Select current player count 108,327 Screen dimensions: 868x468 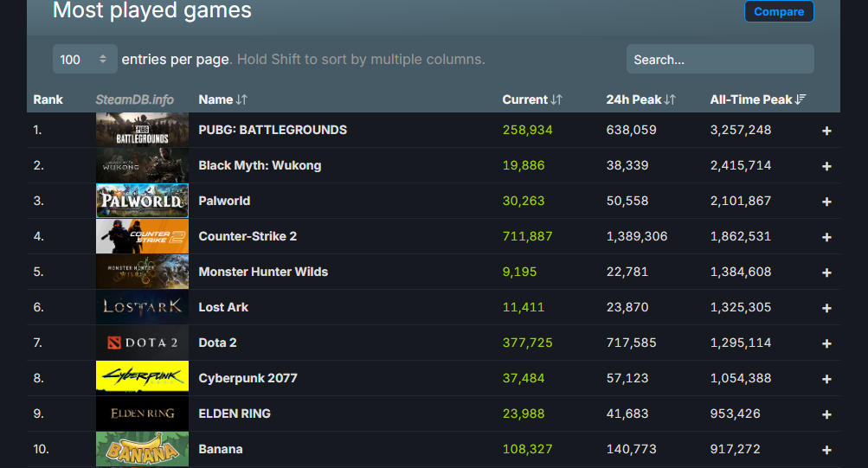(527, 449)
